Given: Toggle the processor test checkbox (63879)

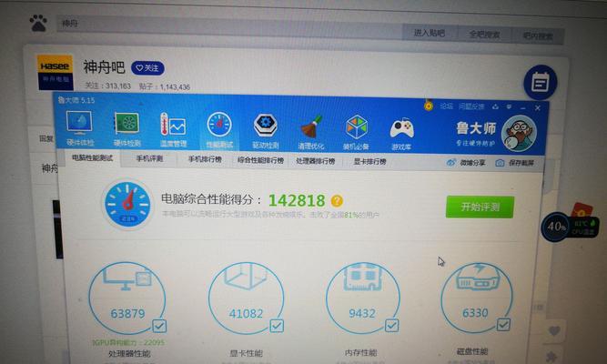Looking at the screenshot, I should pos(159,326).
